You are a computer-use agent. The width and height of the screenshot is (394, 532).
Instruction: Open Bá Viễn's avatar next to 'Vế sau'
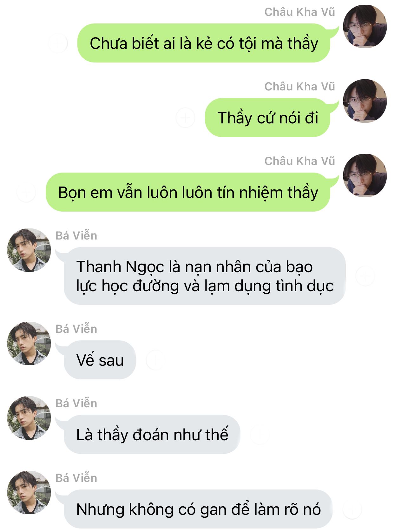click(29, 343)
